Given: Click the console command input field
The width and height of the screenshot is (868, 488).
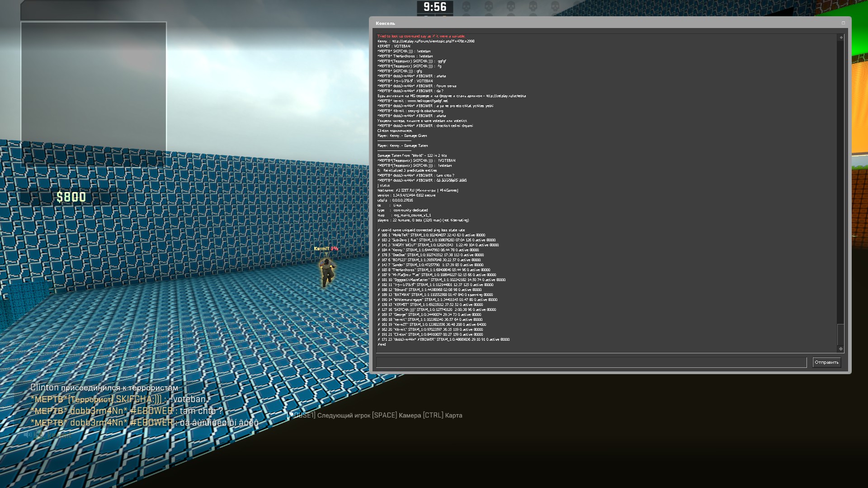Looking at the screenshot, I should [591, 362].
